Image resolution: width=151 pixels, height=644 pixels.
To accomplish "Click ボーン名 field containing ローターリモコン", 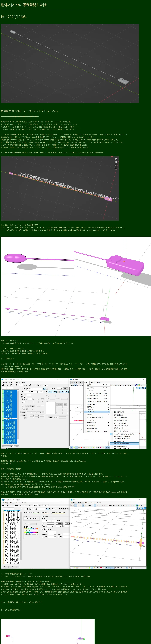I will [34, 389].
